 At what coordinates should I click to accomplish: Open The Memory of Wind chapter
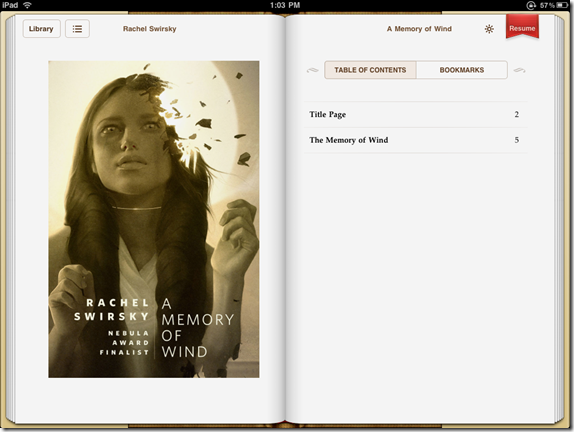tap(415, 140)
